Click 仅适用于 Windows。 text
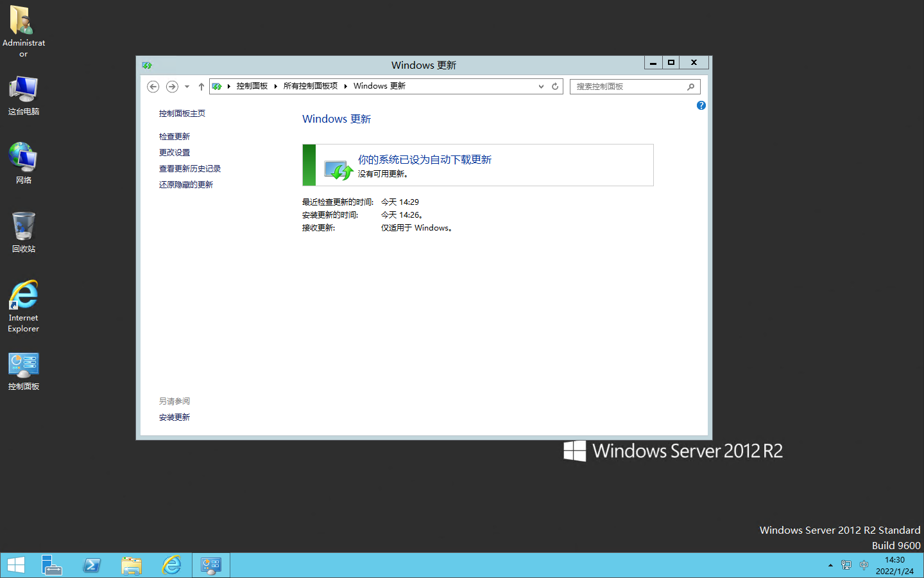Viewport: 924px width, 578px height. [x=417, y=228]
